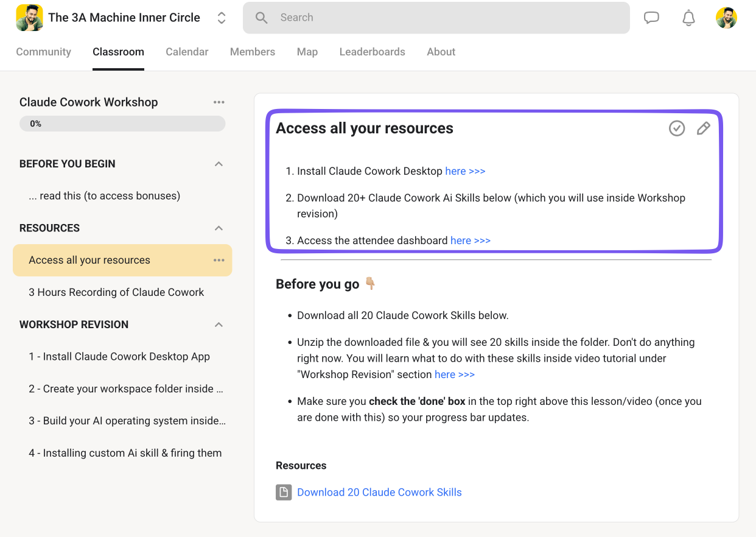Screen dimensions: 756x537
Task: Go to the Community tab
Action: (x=44, y=52)
